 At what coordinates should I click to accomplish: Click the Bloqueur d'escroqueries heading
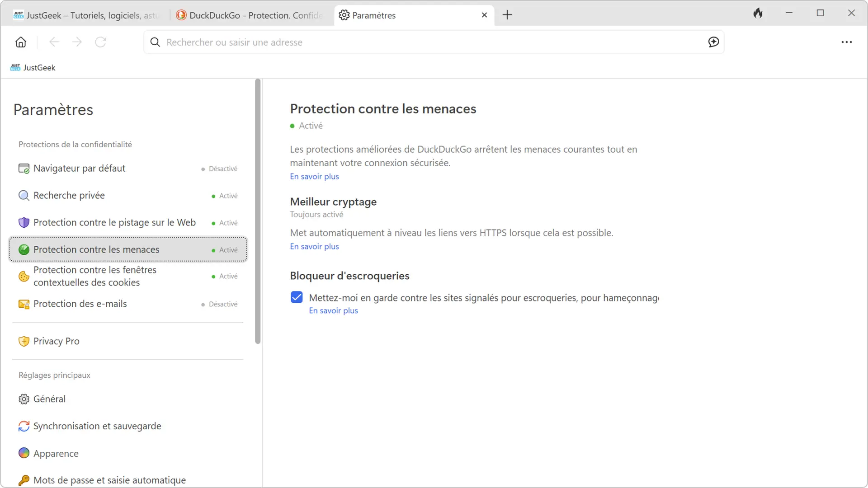point(349,276)
